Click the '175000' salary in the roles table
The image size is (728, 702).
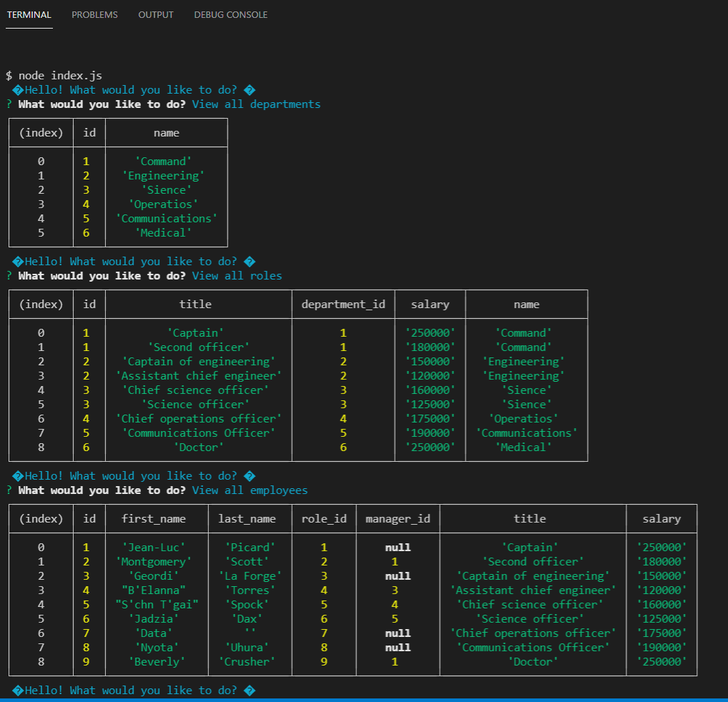click(430, 418)
